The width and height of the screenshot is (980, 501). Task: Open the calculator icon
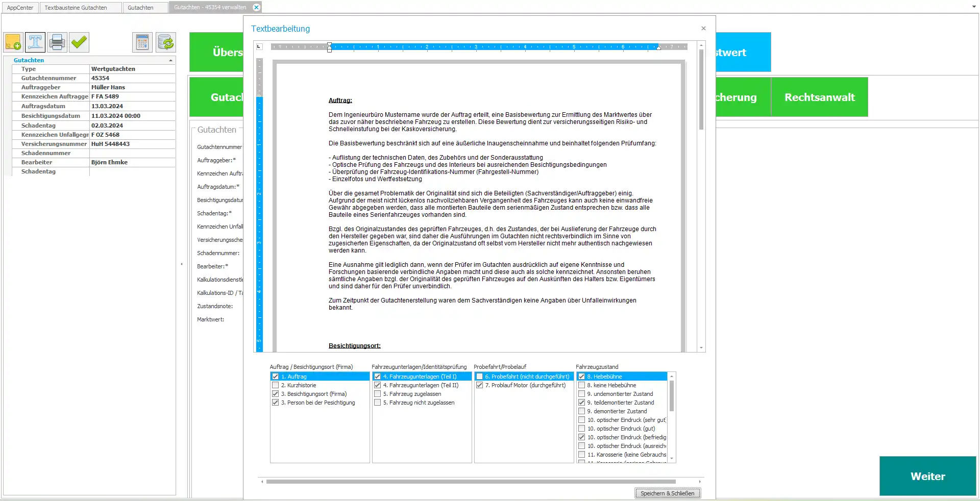tap(142, 42)
